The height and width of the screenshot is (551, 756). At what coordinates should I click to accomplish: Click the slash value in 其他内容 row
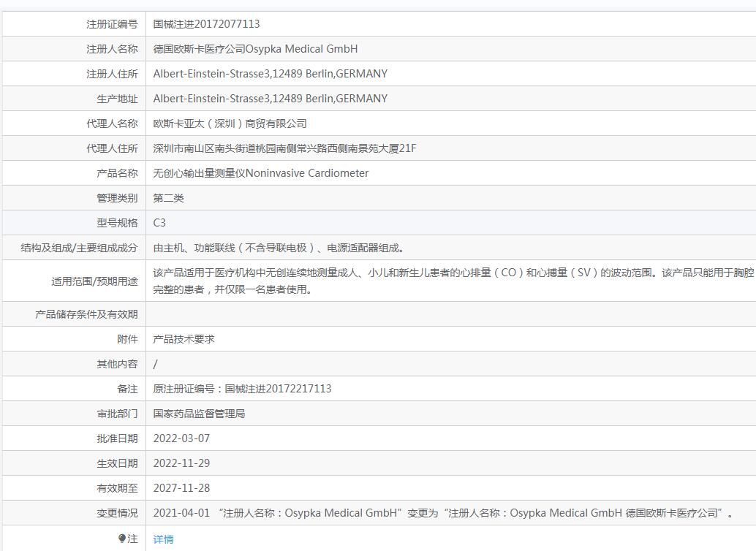pos(155,365)
